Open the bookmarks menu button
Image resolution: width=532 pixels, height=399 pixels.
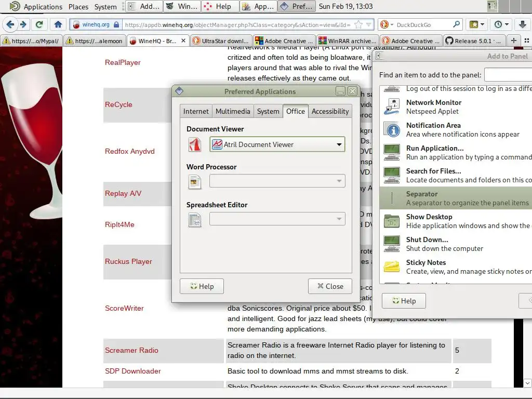476,24
